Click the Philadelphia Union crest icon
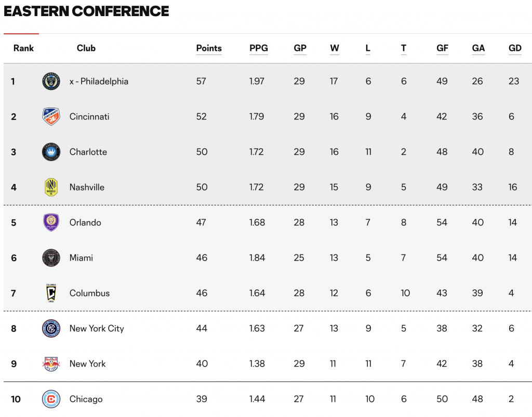The height and width of the screenshot is (417, 532). pos(51,82)
